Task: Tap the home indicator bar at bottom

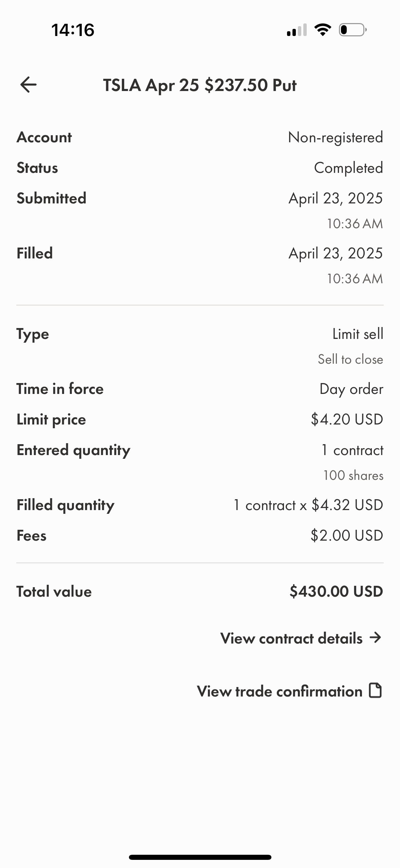Action: coord(200,857)
